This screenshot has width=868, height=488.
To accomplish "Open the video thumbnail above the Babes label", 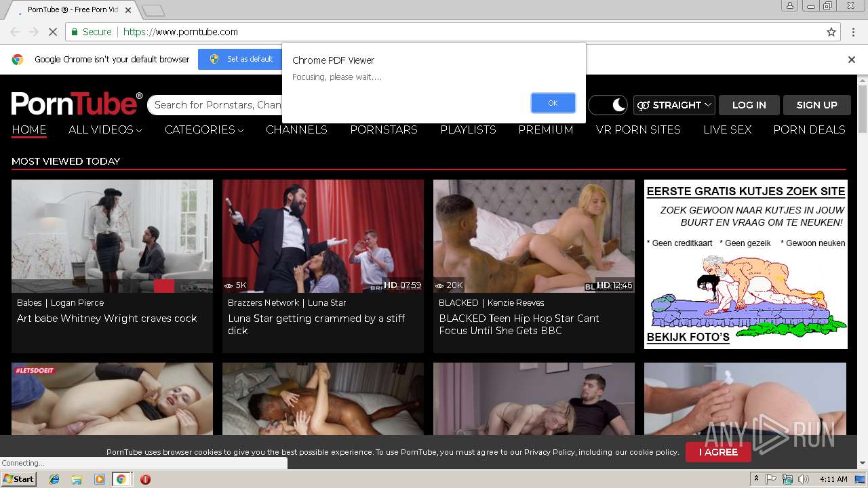I will coord(112,236).
